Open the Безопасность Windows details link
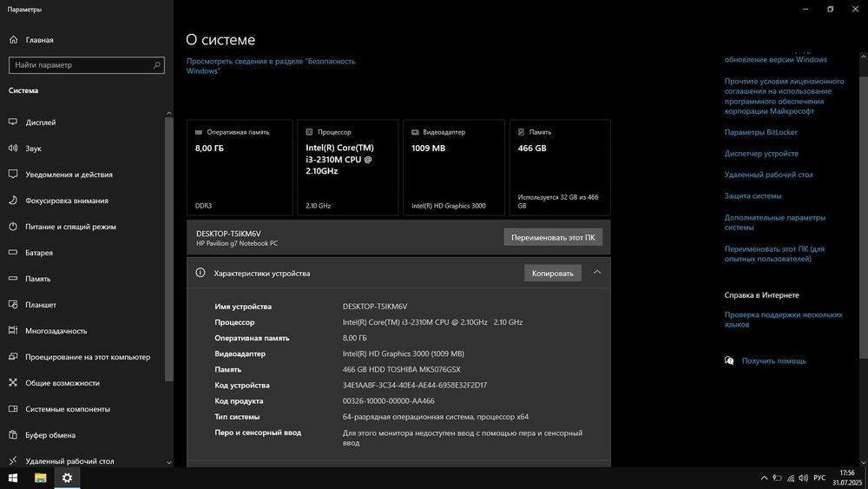Viewport: 868px width, 489px height. coord(271,66)
